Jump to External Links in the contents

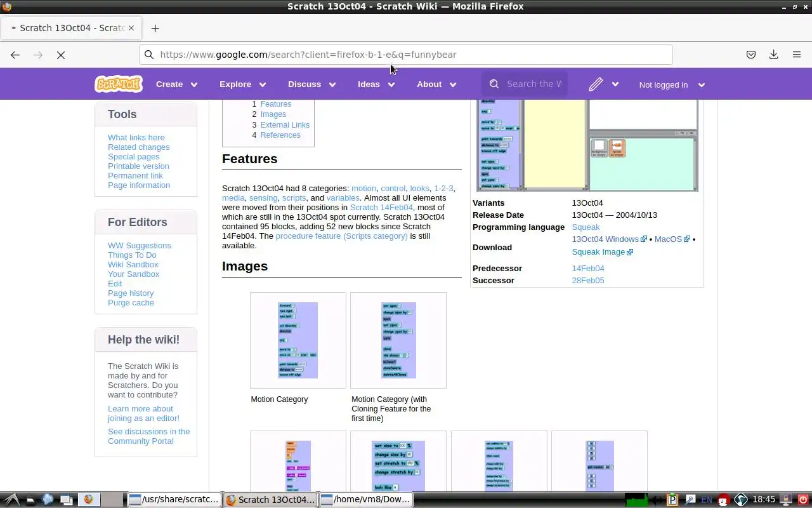[285, 124]
